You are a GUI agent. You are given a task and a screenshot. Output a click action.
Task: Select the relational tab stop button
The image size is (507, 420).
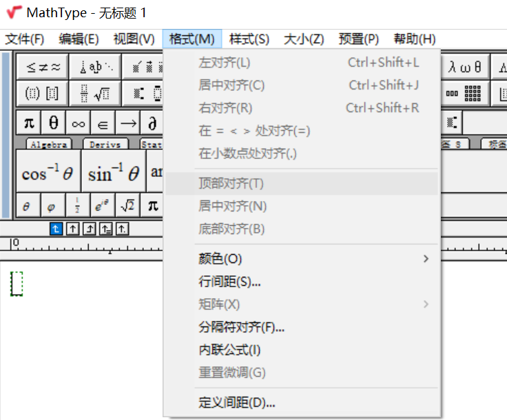[105, 229]
